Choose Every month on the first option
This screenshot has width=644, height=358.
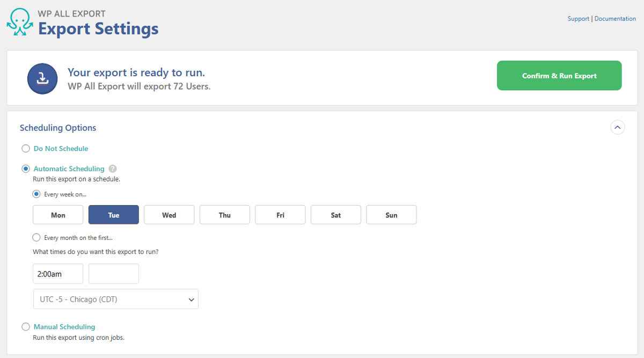36,237
